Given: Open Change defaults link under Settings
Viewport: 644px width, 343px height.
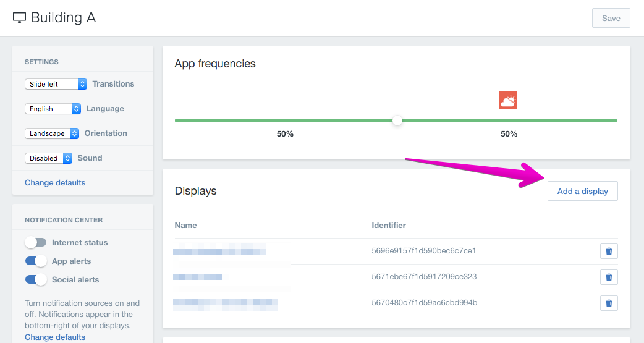Looking at the screenshot, I should click(55, 183).
